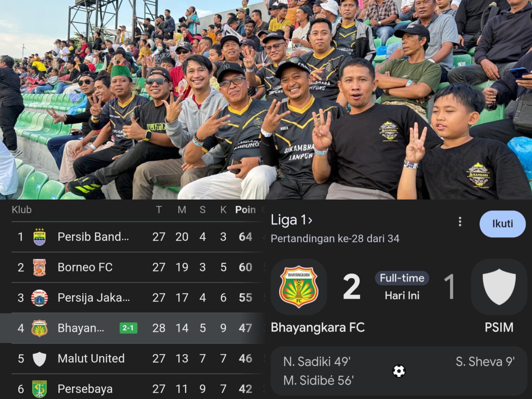The height and width of the screenshot is (399, 532).
Task: Click the N. Sadiki 49' goal entry
Action: coord(317,361)
